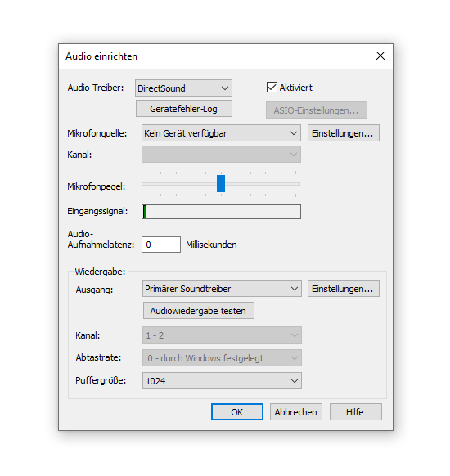This screenshot has height=476, width=450.
Task: Click Audiowiedergabe testen button
Action: tap(199, 311)
